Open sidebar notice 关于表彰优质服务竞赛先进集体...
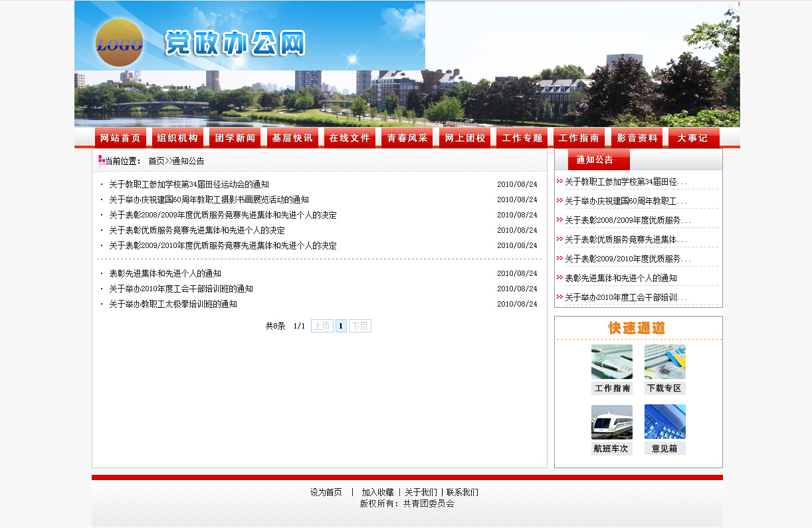Viewport: 812px width, 528px height. coord(626,239)
